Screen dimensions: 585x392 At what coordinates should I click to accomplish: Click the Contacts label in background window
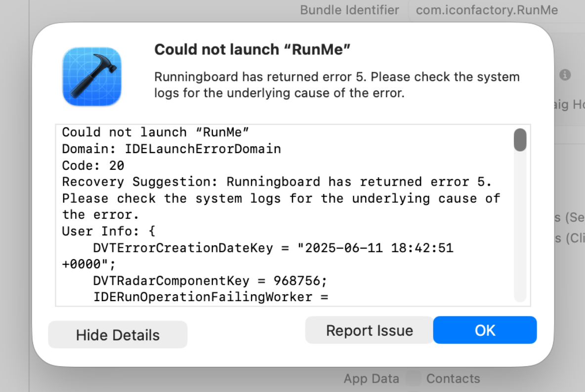click(453, 379)
